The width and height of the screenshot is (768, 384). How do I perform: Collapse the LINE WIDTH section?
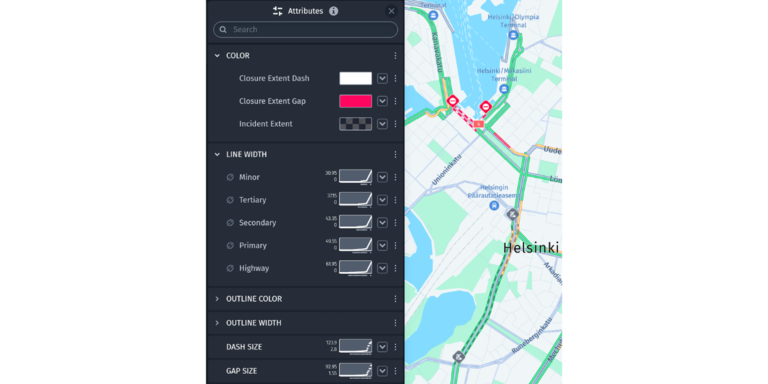[x=217, y=154]
